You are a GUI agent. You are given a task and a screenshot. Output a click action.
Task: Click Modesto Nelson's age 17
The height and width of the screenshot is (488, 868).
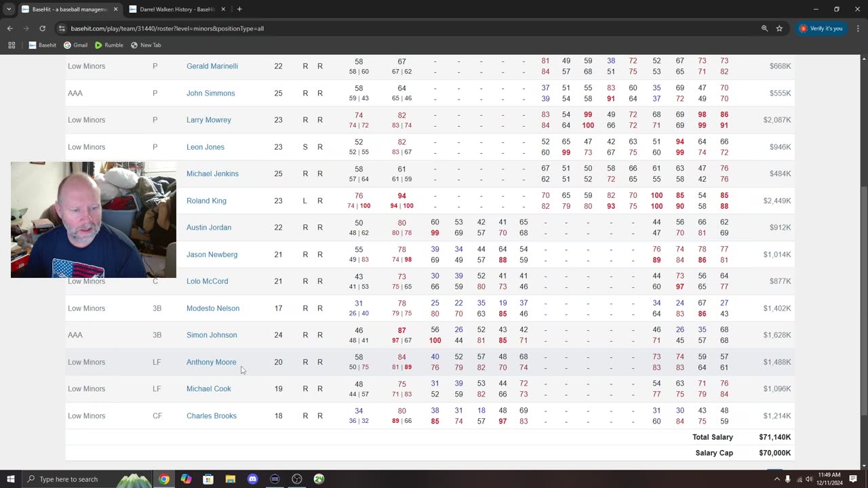(x=278, y=308)
